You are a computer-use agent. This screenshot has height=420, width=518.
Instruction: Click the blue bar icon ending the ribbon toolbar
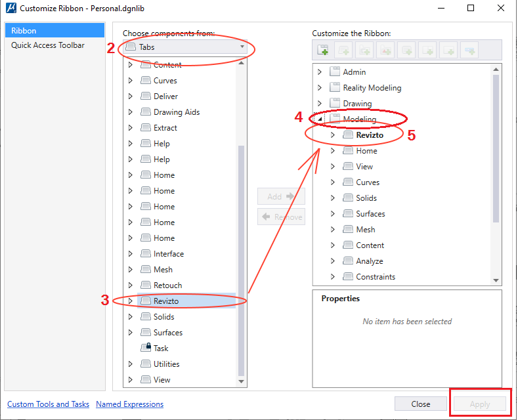[469, 50]
